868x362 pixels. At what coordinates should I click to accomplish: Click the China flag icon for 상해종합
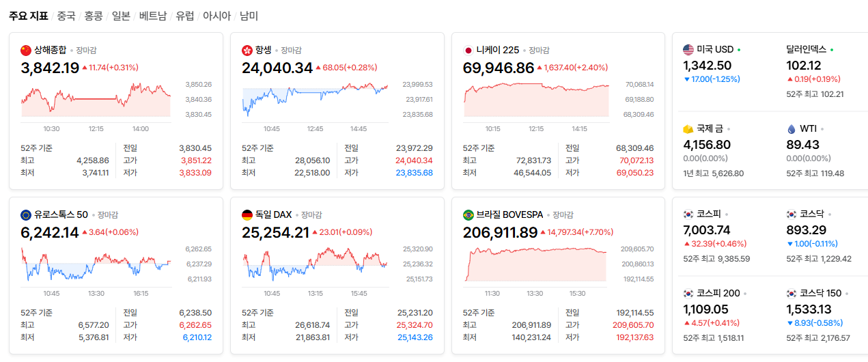[x=26, y=50]
